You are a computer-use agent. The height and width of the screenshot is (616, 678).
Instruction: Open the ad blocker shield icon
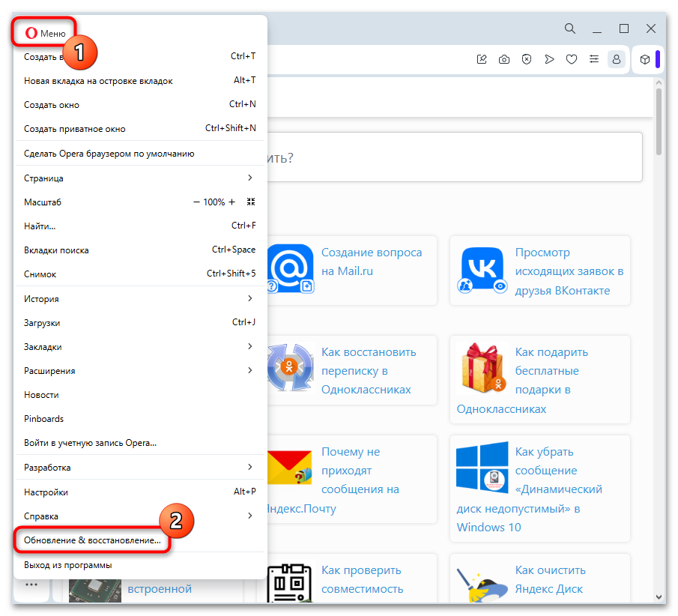coord(527,59)
